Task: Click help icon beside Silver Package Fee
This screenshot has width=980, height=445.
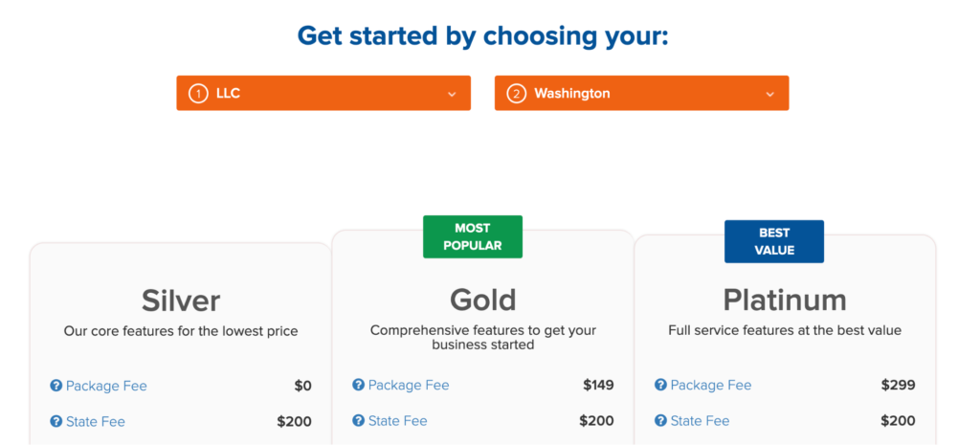Action: 56,386
